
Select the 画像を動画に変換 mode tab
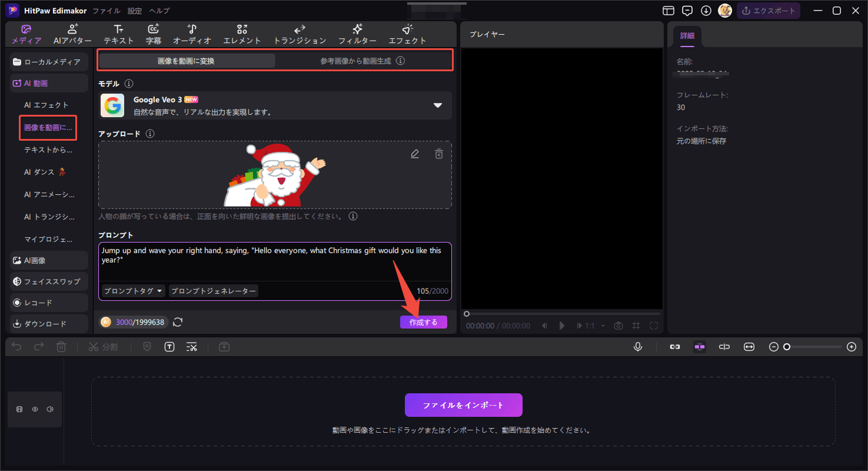[187, 61]
